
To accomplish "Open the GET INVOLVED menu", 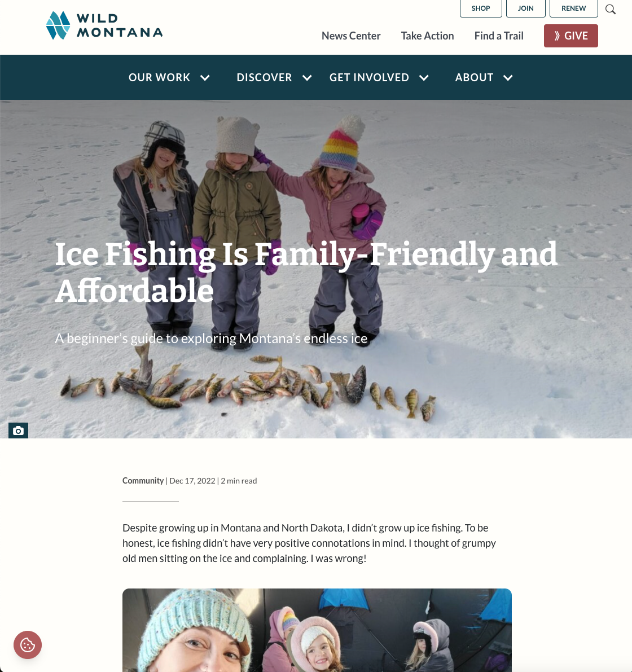I will click(370, 77).
